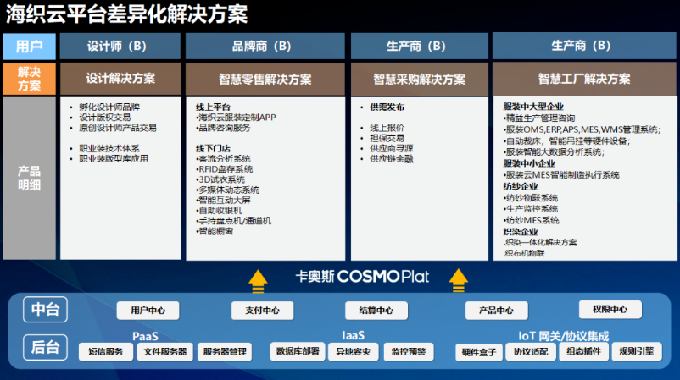Viewport: 680px width, 380px height.
Task: Open the 数据库部署 box under IaaS
Action: (x=298, y=351)
